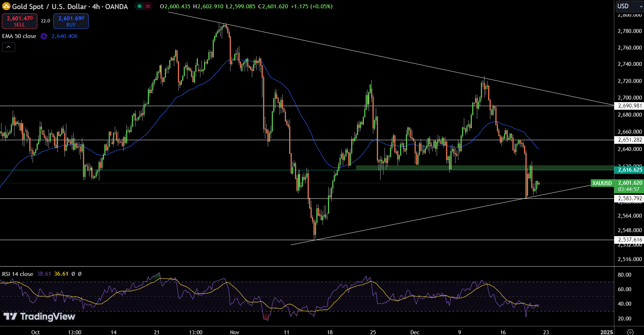Select the EMA 50 close indicator label
Screen dimensions: 644x335
(x=19, y=36)
